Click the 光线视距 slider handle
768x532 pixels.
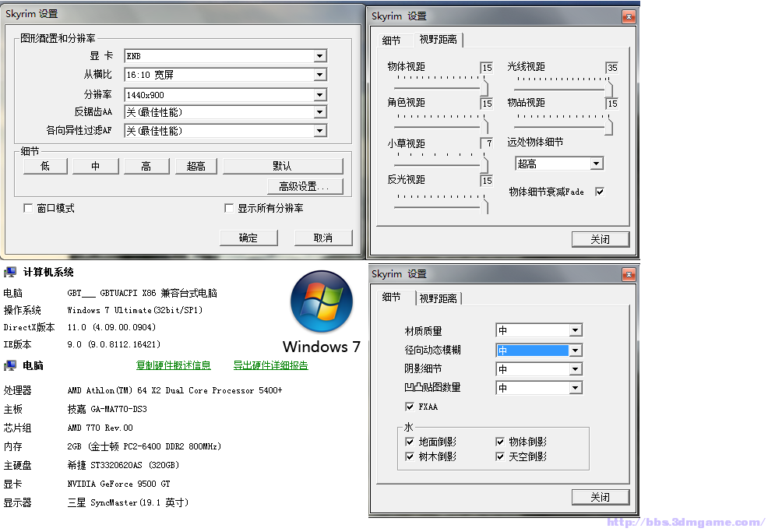(x=609, y=89)
